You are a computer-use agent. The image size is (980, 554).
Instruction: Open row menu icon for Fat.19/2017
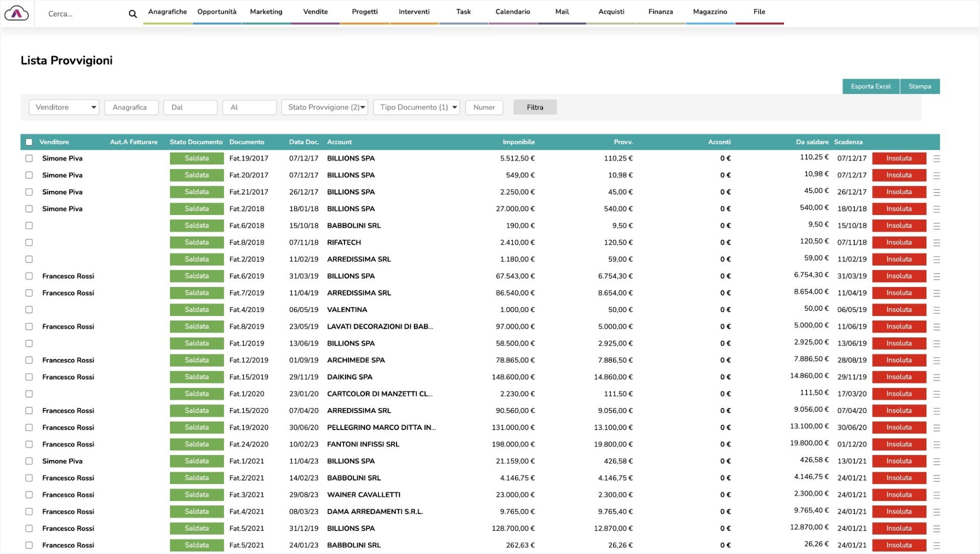936,159
